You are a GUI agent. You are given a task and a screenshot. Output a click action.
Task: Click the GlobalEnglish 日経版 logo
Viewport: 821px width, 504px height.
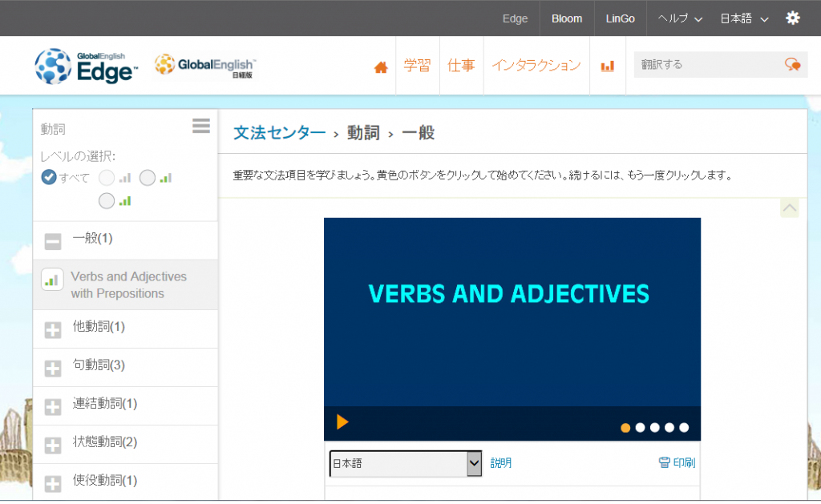204,66
